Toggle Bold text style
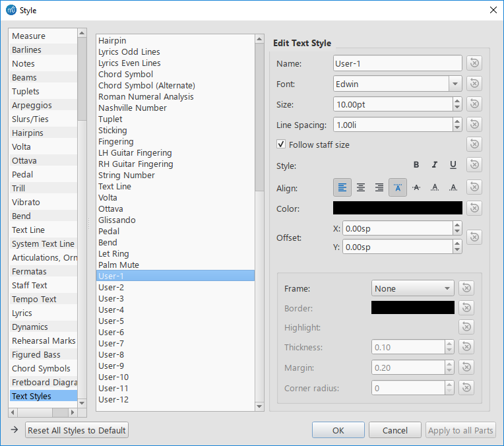The height and width of the screenshot is (446, 504). click(x=416, y=165)
